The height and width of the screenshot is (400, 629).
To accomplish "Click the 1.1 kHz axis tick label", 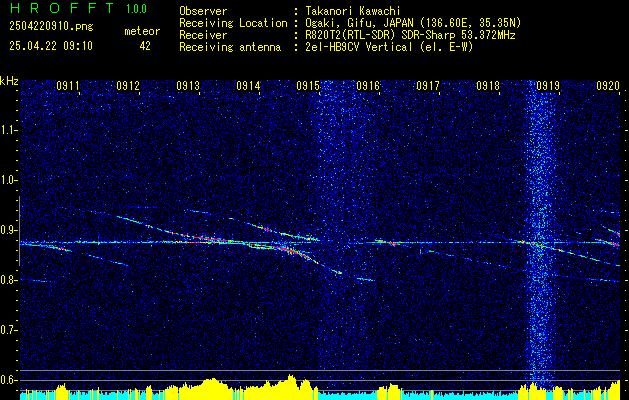I will click(x=9, y=130).
